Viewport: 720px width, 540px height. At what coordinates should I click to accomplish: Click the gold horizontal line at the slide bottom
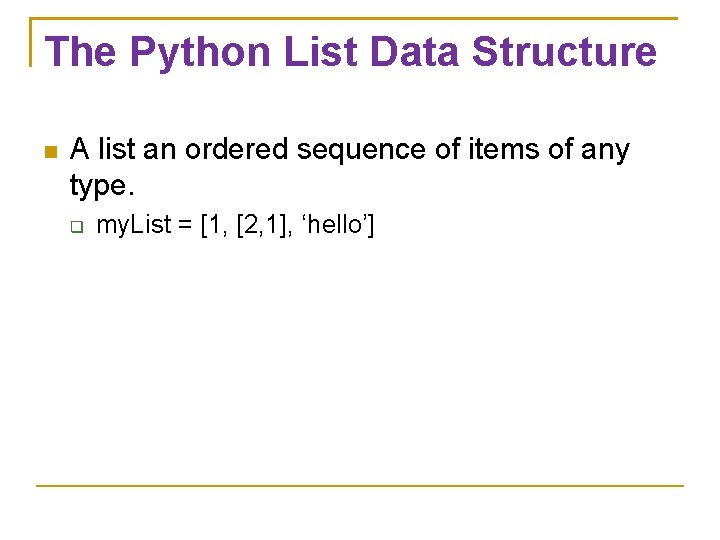click(360, 486)
